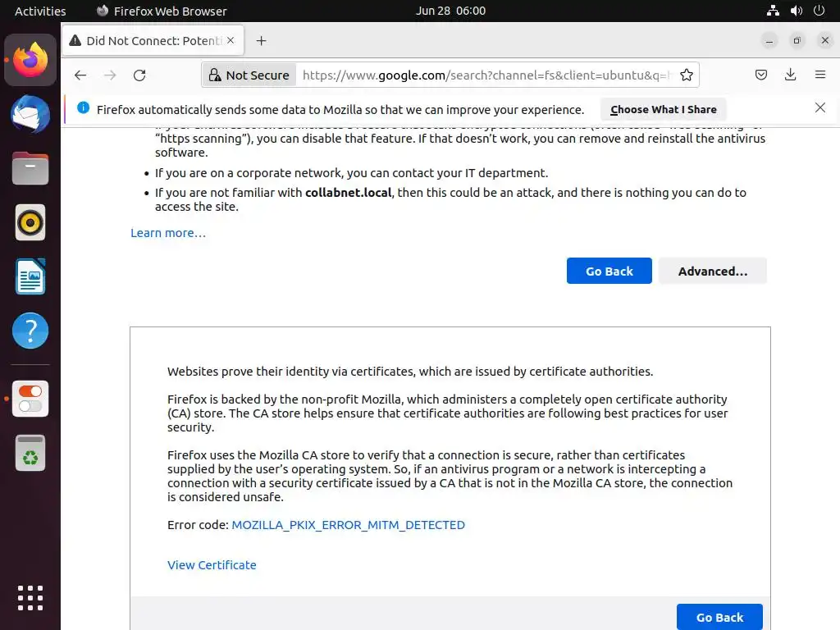840x630 pixels.
Task: Open a new tab with plus button
Action: tap(261, 41)
